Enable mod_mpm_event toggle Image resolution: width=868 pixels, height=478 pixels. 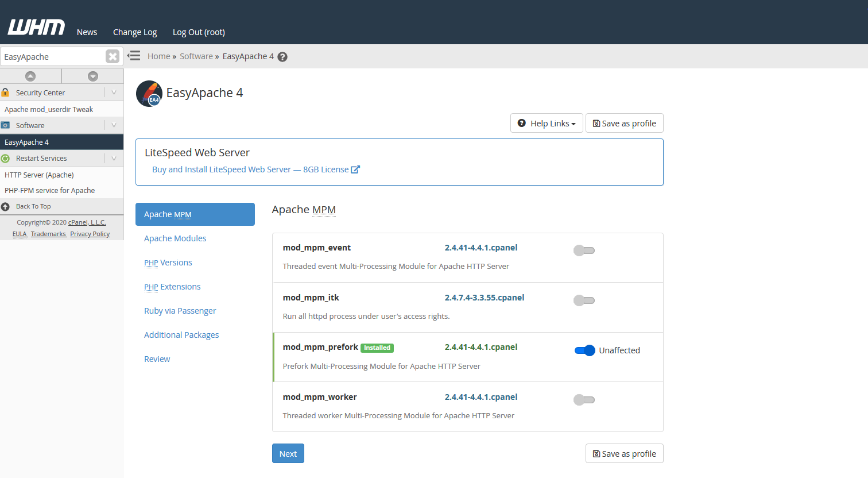click(584, 250)
